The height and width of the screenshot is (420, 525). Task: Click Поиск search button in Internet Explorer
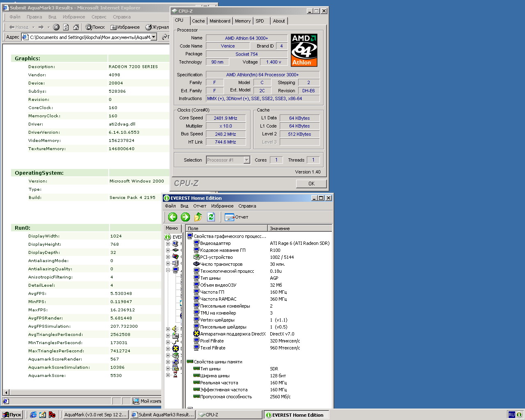[x=95, y=27]
